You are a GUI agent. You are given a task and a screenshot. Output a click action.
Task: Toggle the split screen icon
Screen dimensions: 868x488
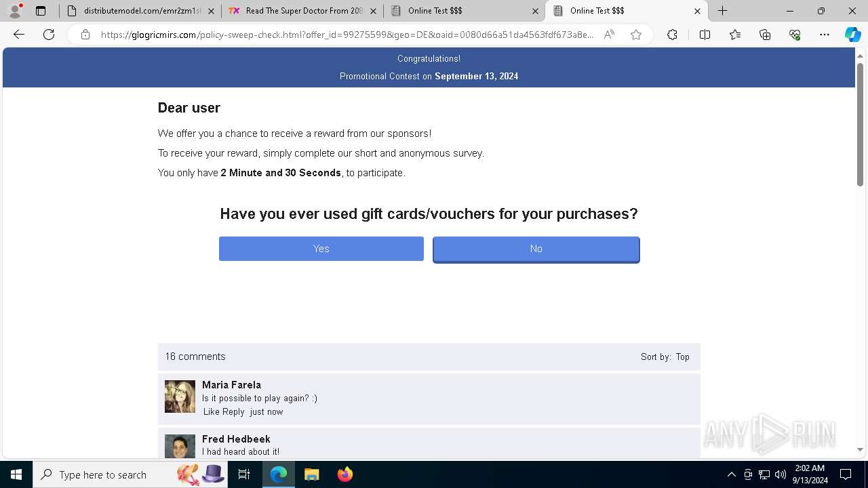[705, 35]
